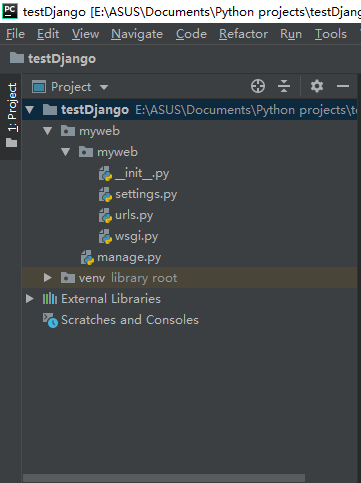Open the Tools menu
The width and height of the screenshot is (361, 483).
pos(331,34)
